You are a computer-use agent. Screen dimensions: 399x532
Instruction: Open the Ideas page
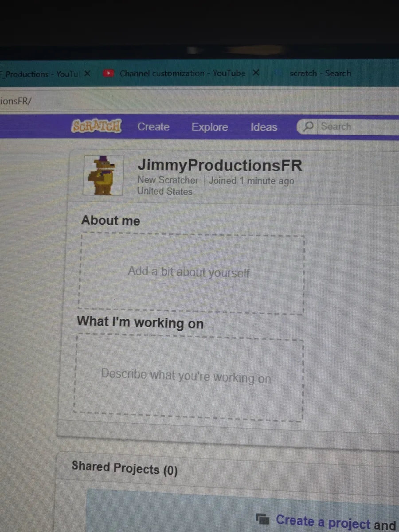coord(264,127)
